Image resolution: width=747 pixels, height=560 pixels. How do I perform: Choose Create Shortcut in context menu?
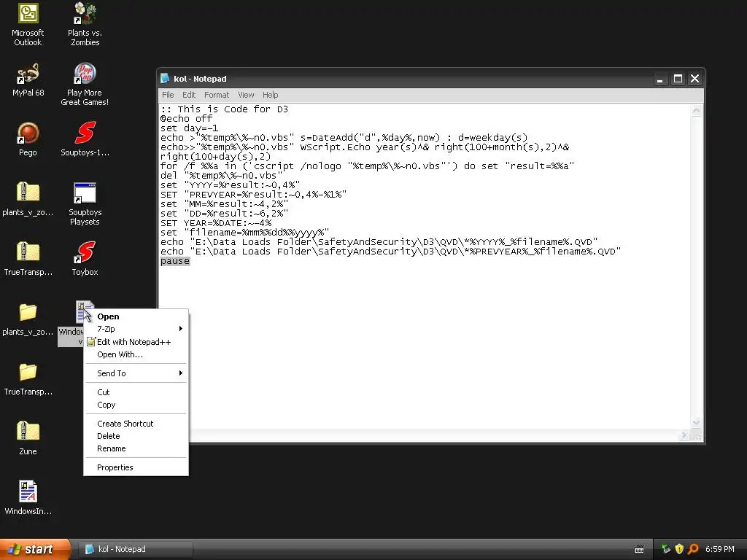(136, 424)
